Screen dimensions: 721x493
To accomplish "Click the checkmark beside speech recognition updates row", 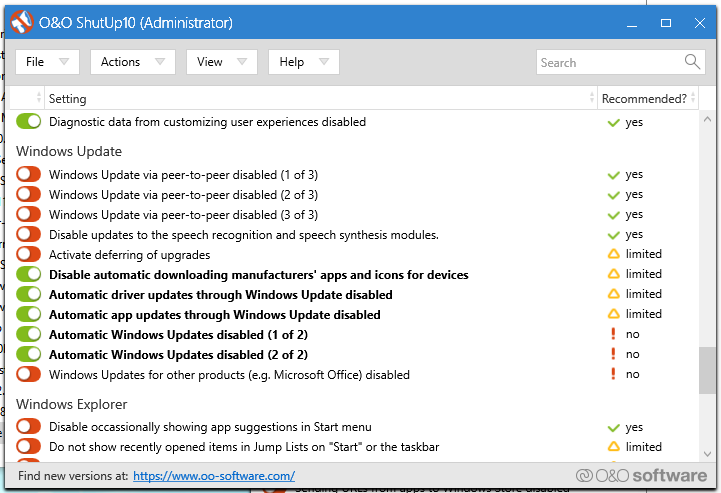I will coord(613,235).
